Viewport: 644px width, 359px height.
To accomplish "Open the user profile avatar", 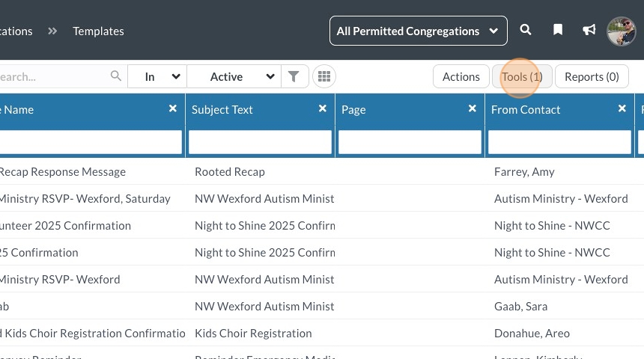I will pos(621,31).
